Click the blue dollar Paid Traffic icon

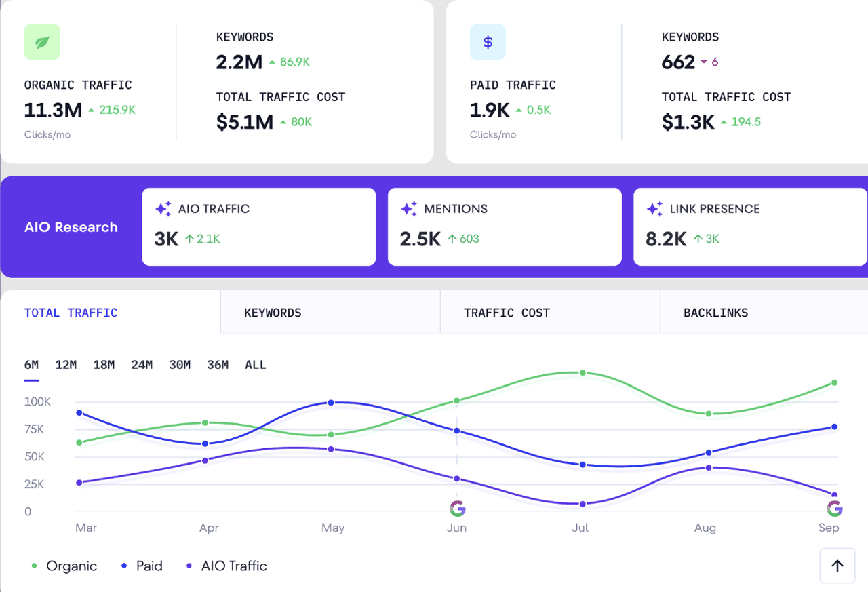click(x=488, y=42)
